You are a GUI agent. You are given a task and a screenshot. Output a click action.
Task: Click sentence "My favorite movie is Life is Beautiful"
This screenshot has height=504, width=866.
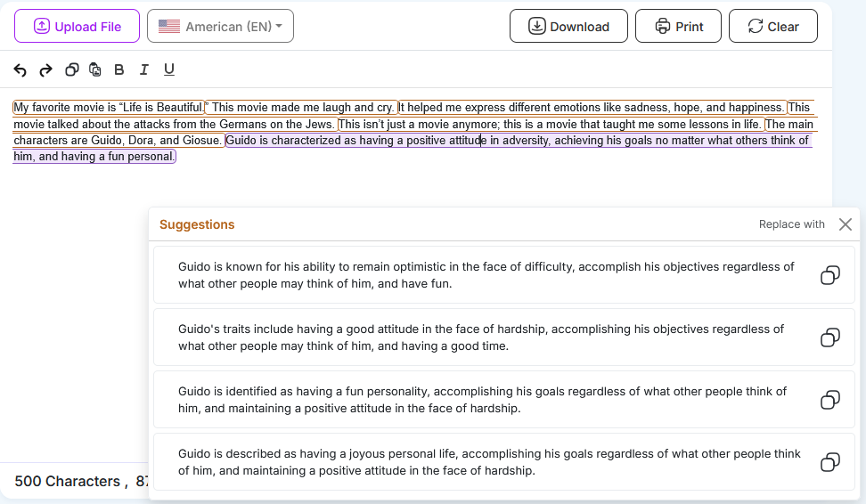tap(107, 108)
